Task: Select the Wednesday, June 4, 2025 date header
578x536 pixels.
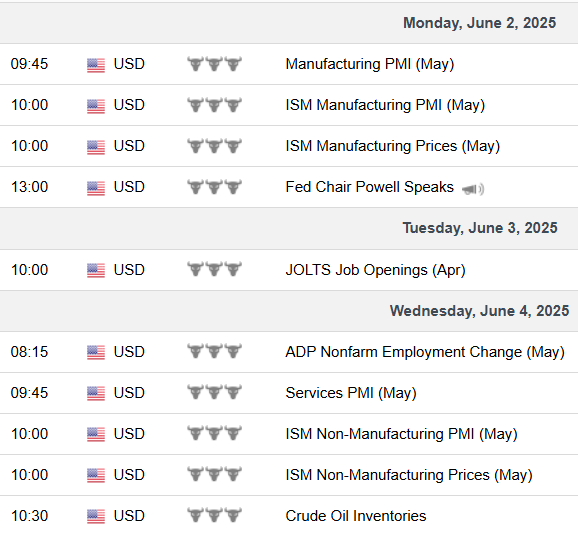Action: 479,311
